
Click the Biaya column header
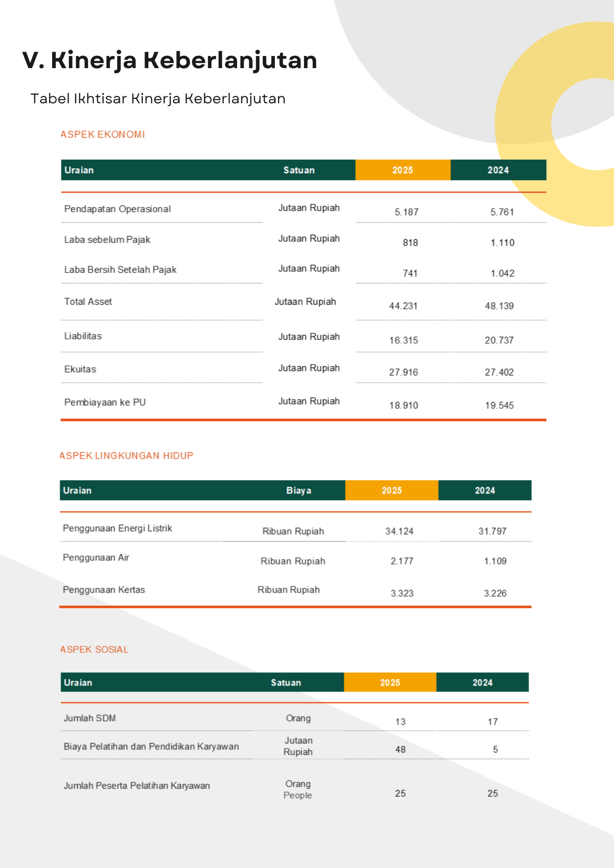[299, 490]
